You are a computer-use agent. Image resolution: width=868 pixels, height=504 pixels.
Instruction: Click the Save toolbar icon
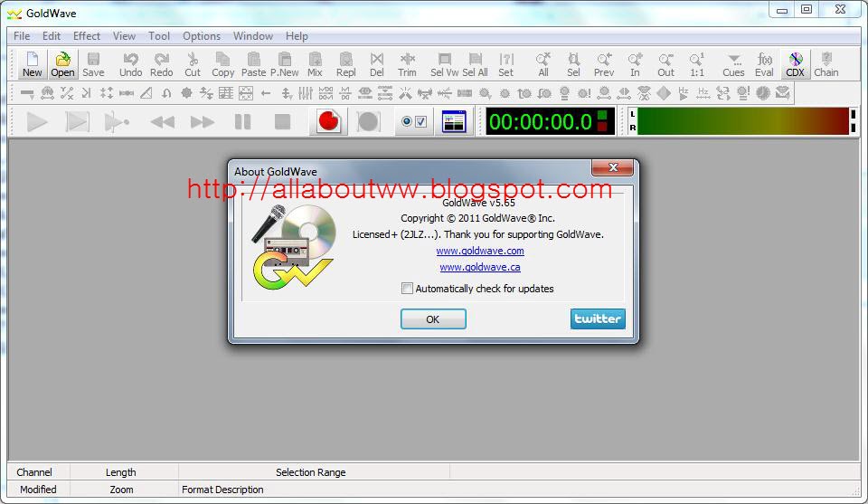93,64
